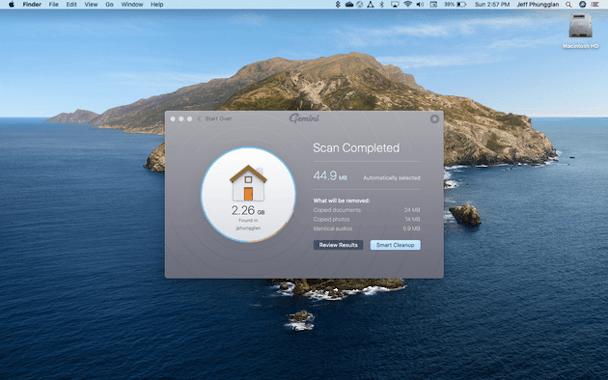Open the Apple menu
Viewport: 608px width, 380px height.
12,5
